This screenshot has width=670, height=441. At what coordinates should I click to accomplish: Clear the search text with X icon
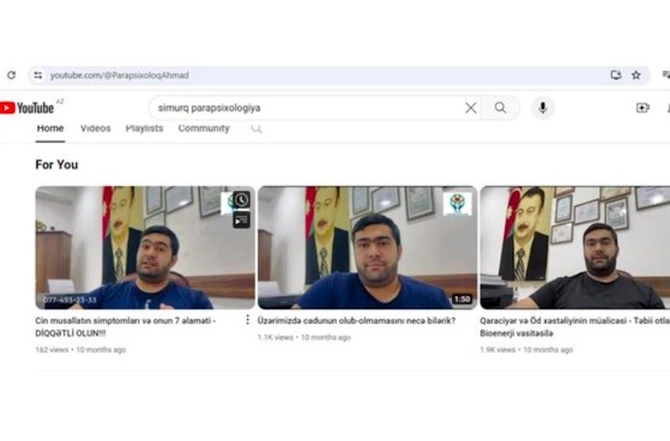(470, 108)
